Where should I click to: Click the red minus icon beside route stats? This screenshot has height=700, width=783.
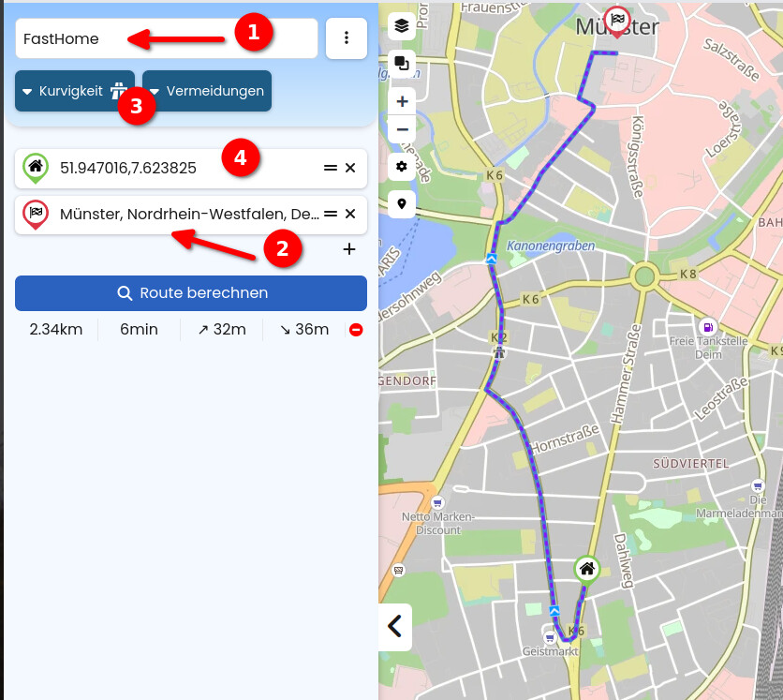(x=356, y=330)
